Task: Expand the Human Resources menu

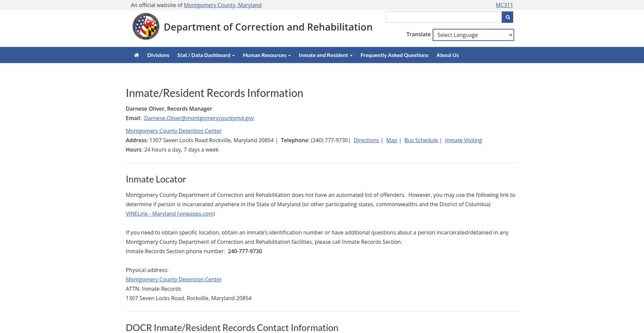Action: point(266,55)
